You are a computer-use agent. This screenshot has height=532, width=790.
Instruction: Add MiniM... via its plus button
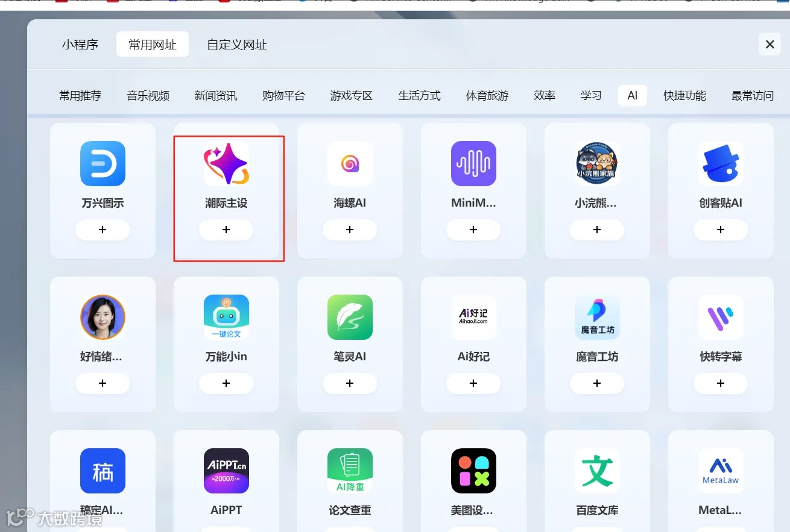click(473, 230)
